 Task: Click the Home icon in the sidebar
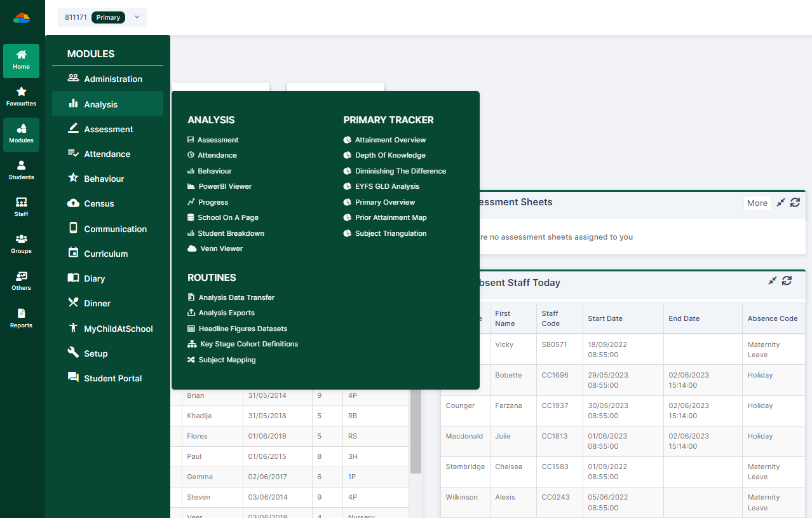click(x=21, y=60)
